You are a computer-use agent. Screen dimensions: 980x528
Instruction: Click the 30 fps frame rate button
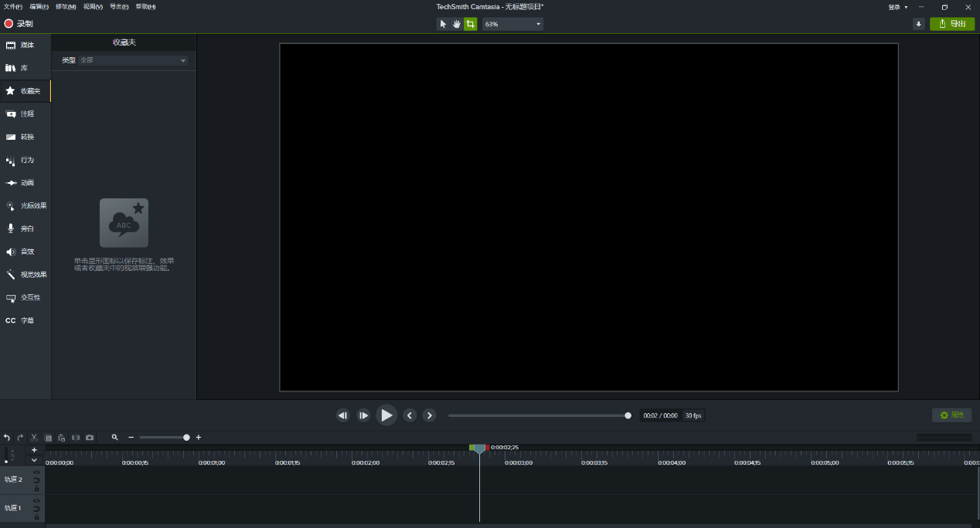click(x=693, y=415)
